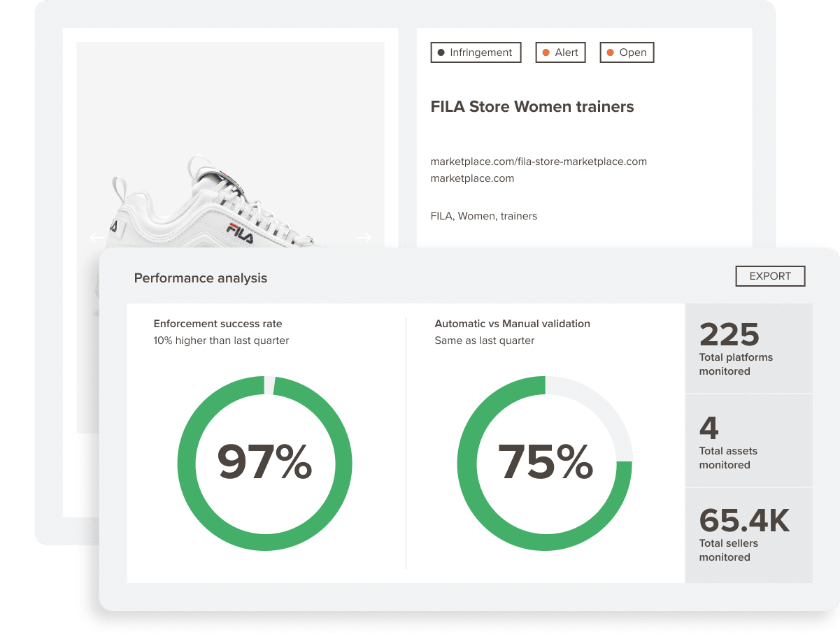Click the Same as last quarter text
Screen dimensions: 840x639
pos(485,340)
